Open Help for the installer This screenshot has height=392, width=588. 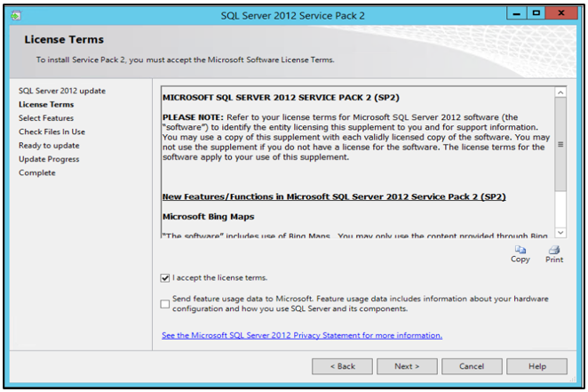pyautogui.click(x=536, y=366)
